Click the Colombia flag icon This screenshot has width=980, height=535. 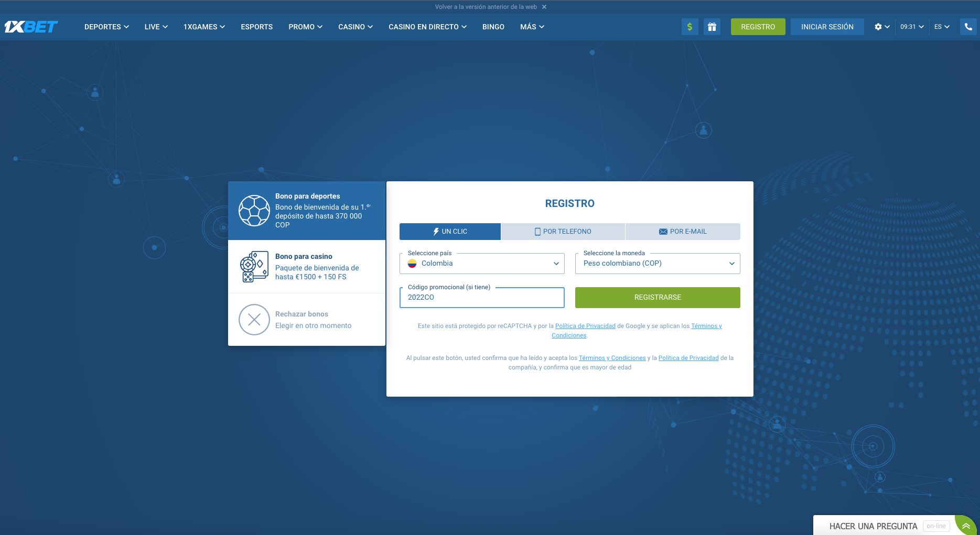pyautogui.click(x=412, y=264)
